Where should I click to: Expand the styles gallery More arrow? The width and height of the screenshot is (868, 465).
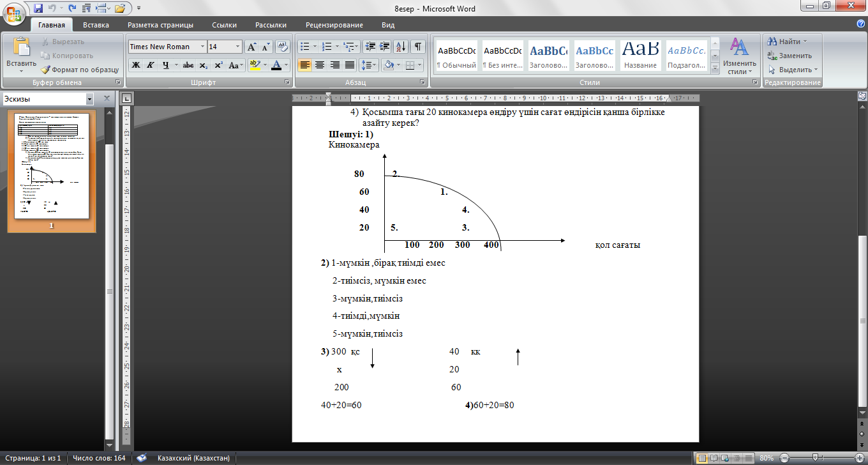(715, 67)
